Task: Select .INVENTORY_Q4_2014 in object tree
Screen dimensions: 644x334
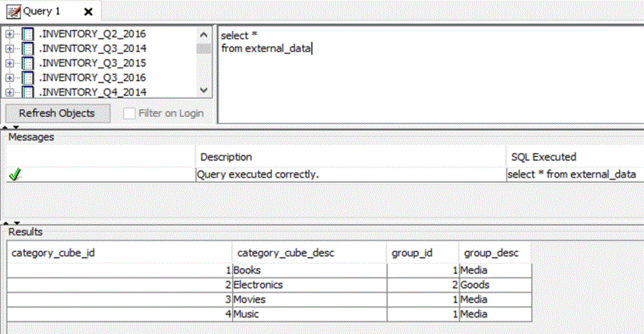Action: [93, 92]
